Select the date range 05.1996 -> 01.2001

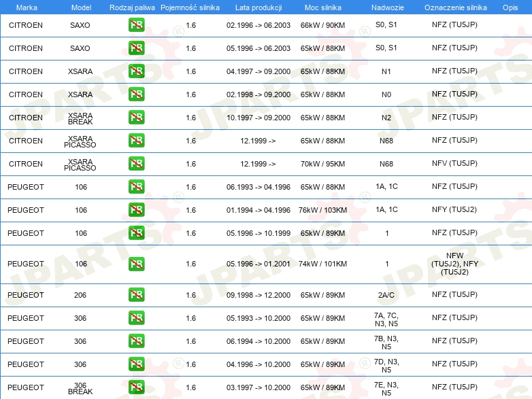[x=259, y=264]
